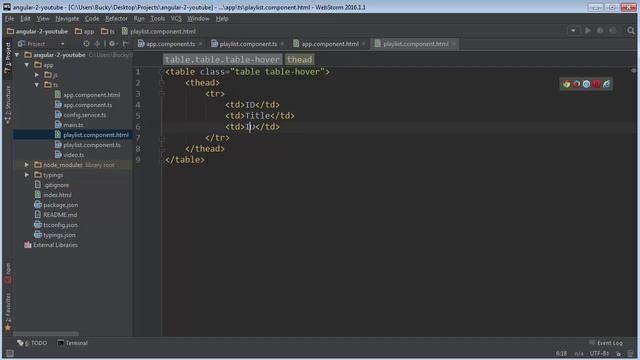Click the collapse all icon in Project panel
Image resolution: width=640 pixels, height=360 pixels.
point(97,44)
